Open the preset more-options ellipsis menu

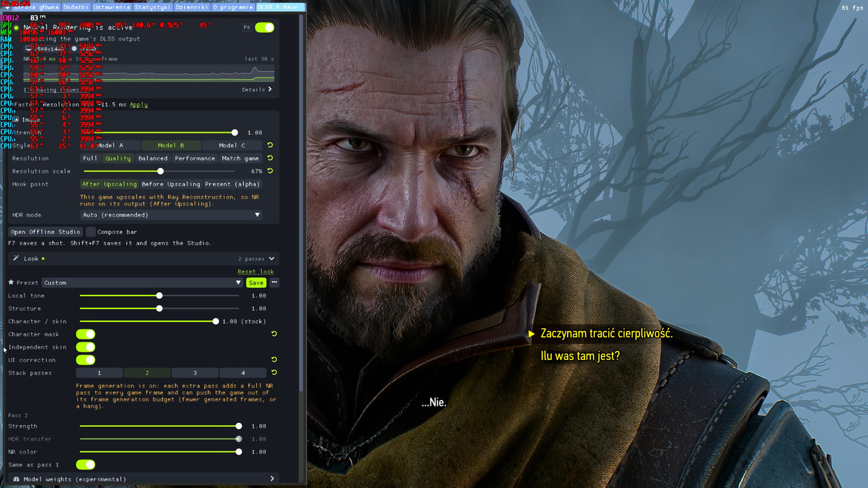pos(274,283)
